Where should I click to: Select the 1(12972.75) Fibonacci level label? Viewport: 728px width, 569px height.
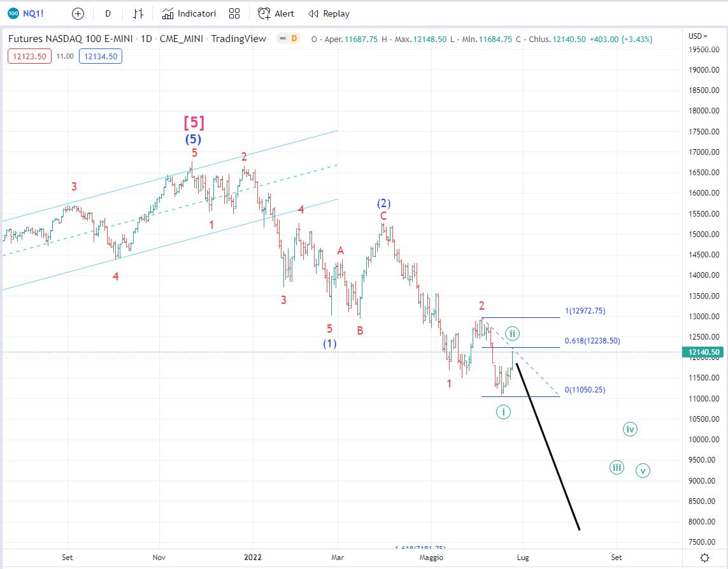click(585, 311)
